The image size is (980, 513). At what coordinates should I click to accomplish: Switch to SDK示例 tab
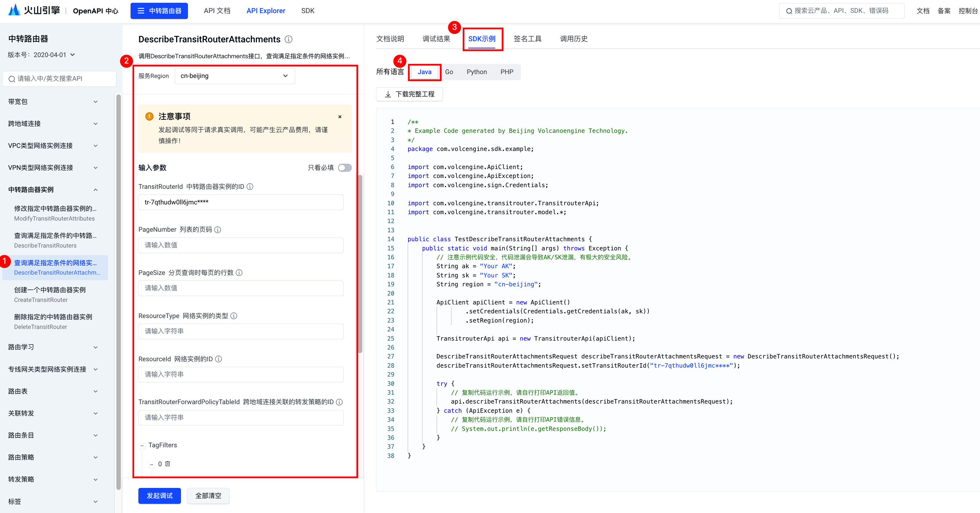(482, 39)
